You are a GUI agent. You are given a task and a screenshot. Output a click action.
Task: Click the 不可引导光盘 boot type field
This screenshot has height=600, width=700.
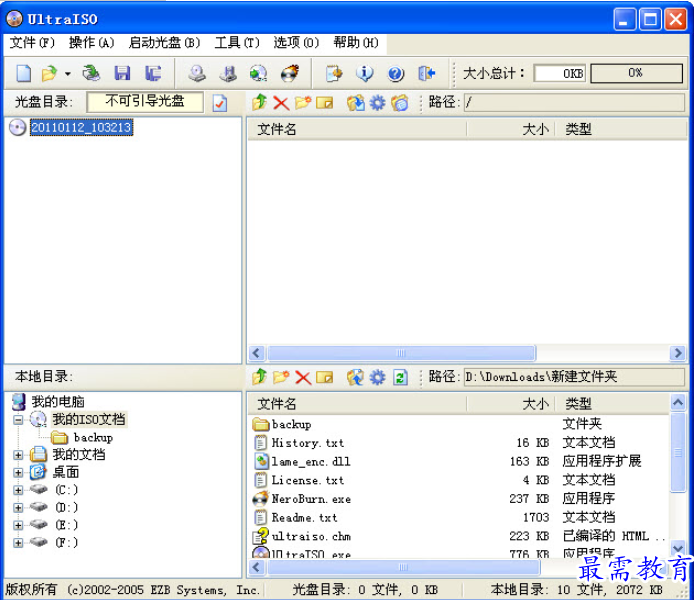(145, 102)
